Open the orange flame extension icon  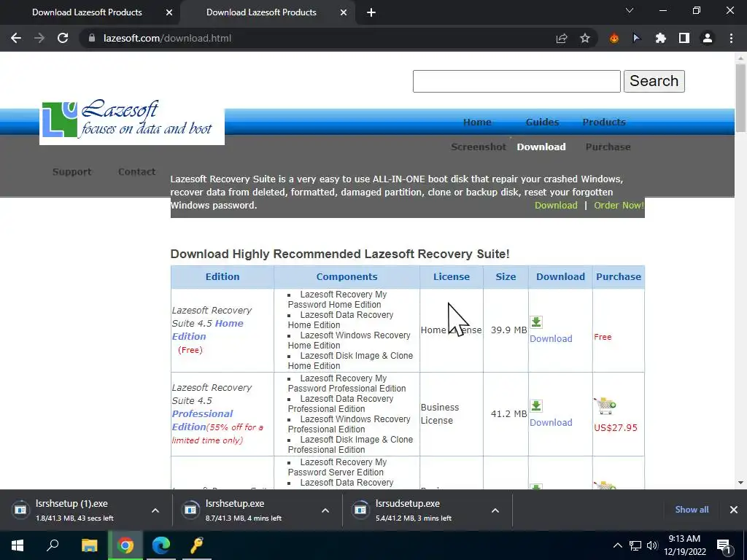614,38
